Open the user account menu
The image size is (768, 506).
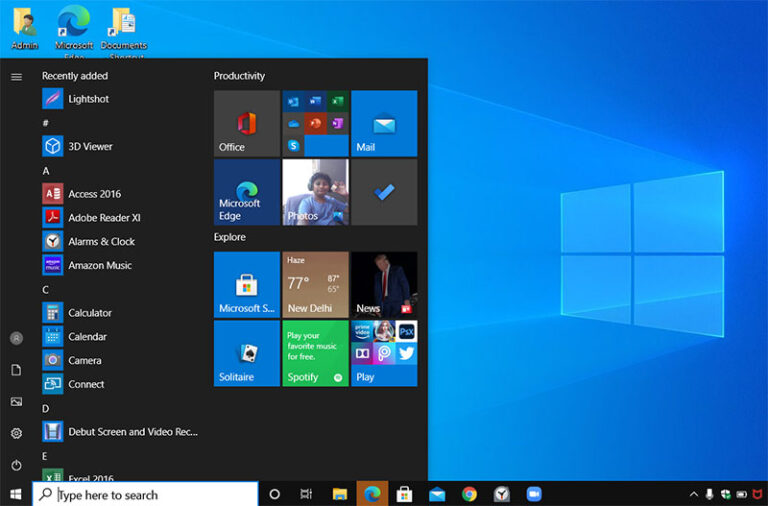point(16,338)
